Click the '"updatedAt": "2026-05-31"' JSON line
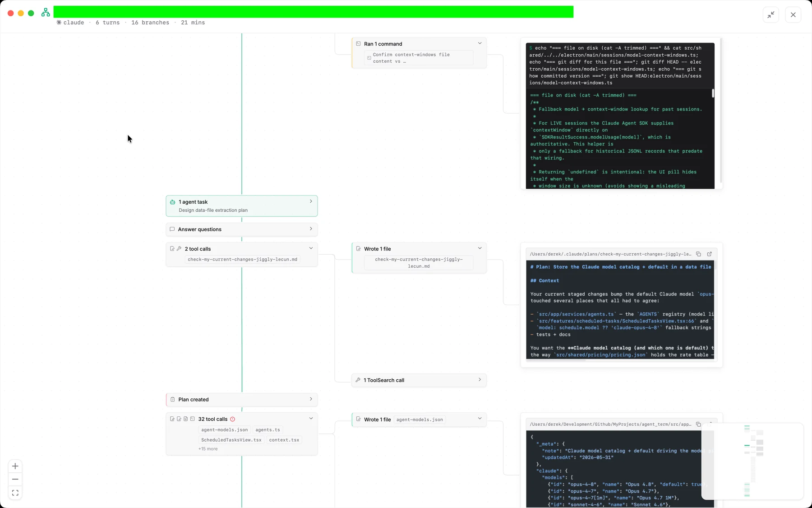Viewport: 812px width, 508px height. point(578,457)
